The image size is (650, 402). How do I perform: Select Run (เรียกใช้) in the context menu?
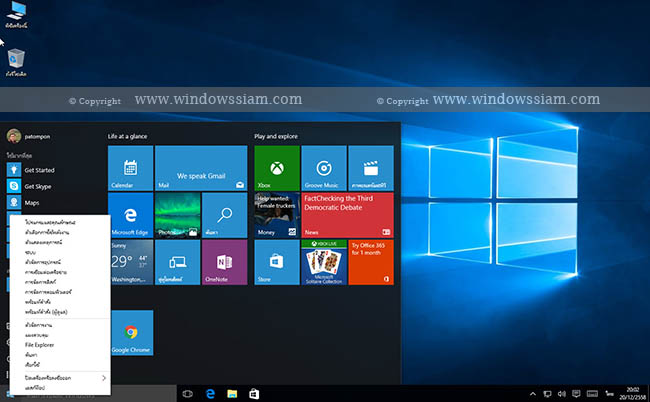(60, 365)
